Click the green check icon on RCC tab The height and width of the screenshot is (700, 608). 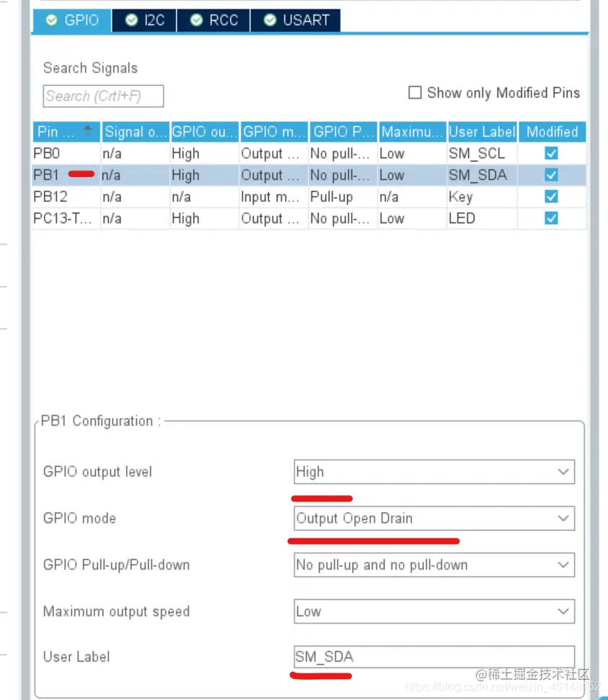tap(196, 20)
